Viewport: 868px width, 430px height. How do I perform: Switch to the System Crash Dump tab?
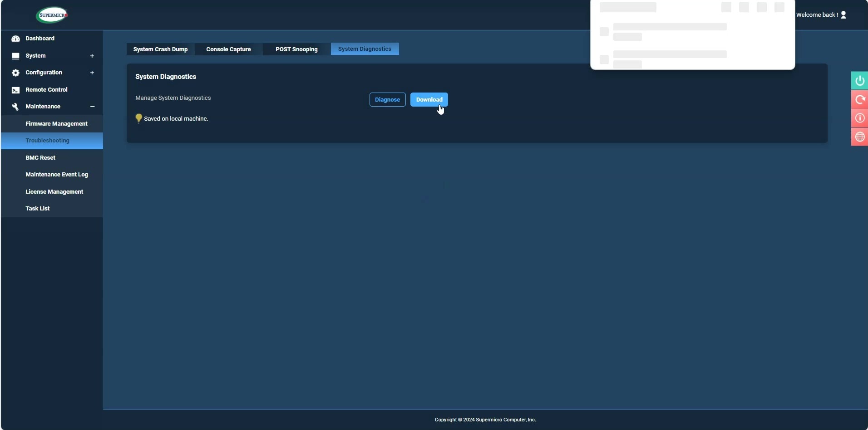point(160,49)
